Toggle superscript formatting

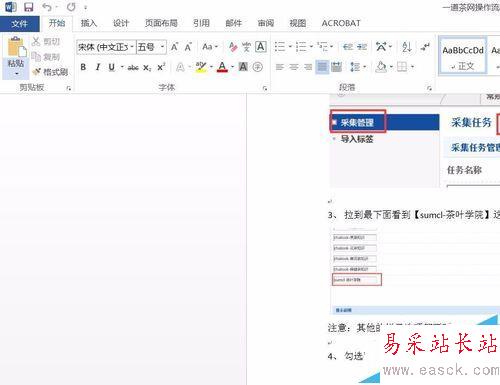(x=161, y=67)
